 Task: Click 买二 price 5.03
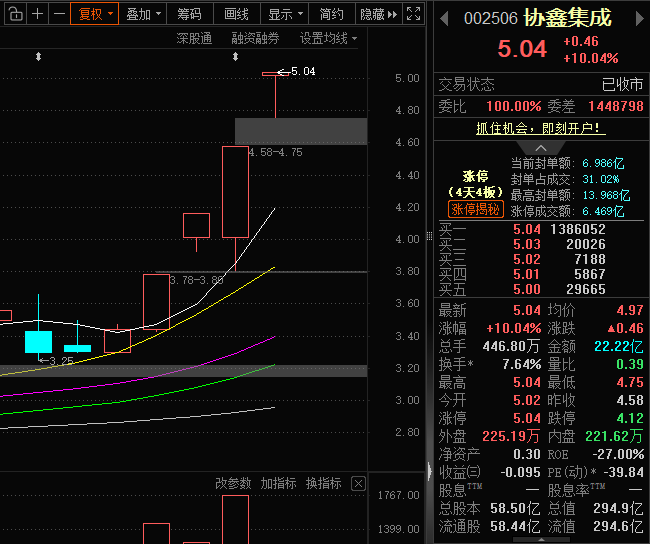click(526, 244)
